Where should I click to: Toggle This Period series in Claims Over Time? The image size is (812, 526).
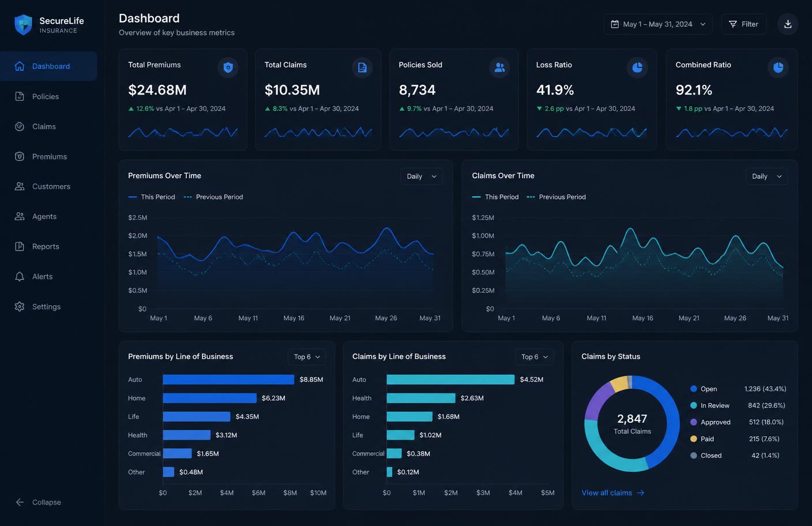click(x=495, y=197)
